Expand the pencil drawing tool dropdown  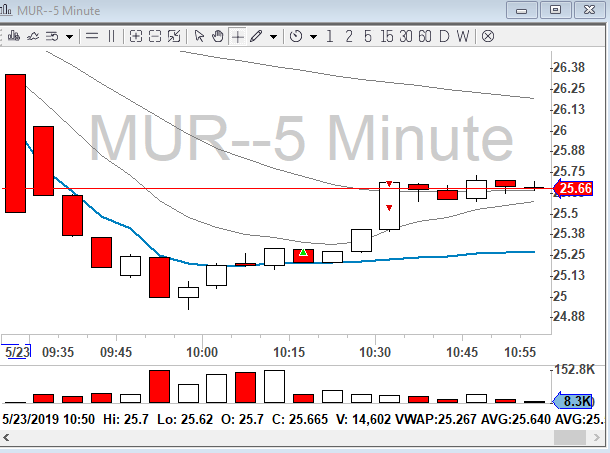[273, 37]
